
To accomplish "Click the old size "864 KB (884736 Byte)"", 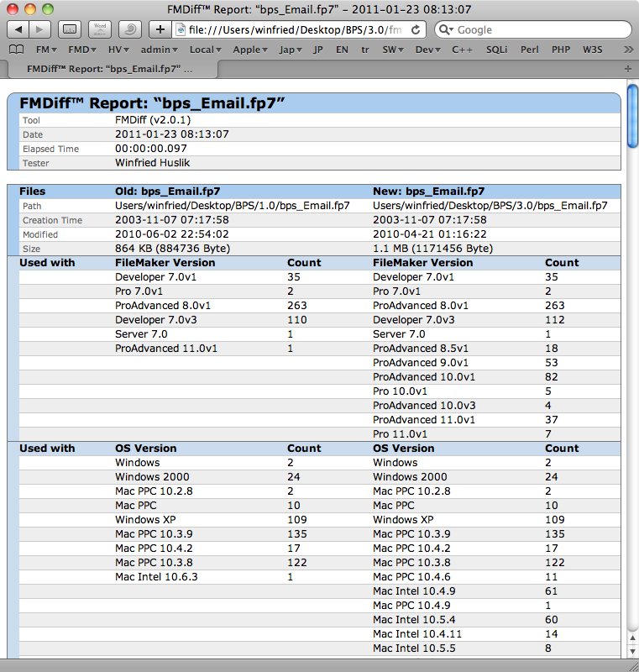I will 173,249.
